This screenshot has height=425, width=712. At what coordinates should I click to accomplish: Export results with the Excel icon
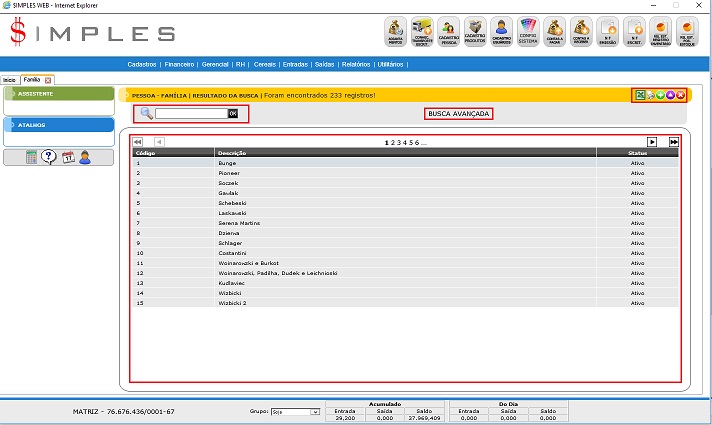[x=640, y=95]
